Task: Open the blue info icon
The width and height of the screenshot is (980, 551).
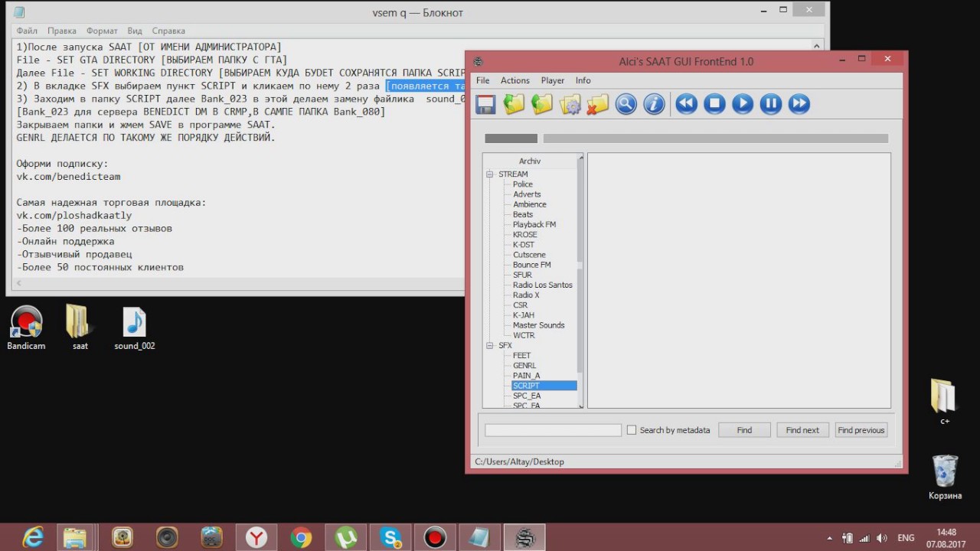Action: pyautogui.click(x=654, y=104)
